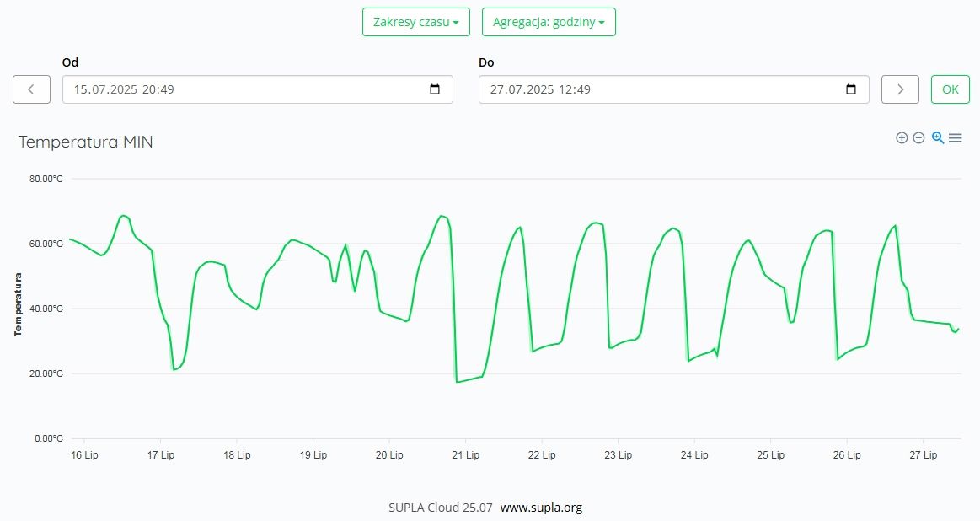Screen dimensions: 980x521
Task: Open the calendar picker in the Od field
Action: [435, 89]
